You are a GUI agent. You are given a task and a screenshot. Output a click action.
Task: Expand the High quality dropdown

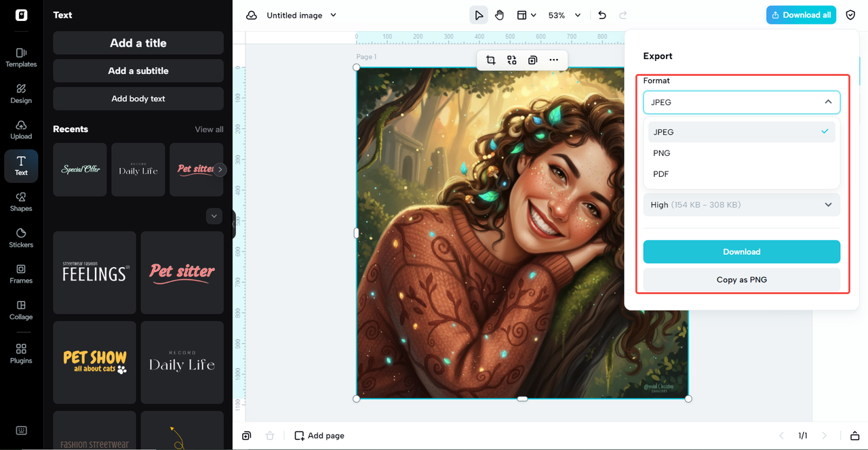pyautogui.click(x=741, y=205)
